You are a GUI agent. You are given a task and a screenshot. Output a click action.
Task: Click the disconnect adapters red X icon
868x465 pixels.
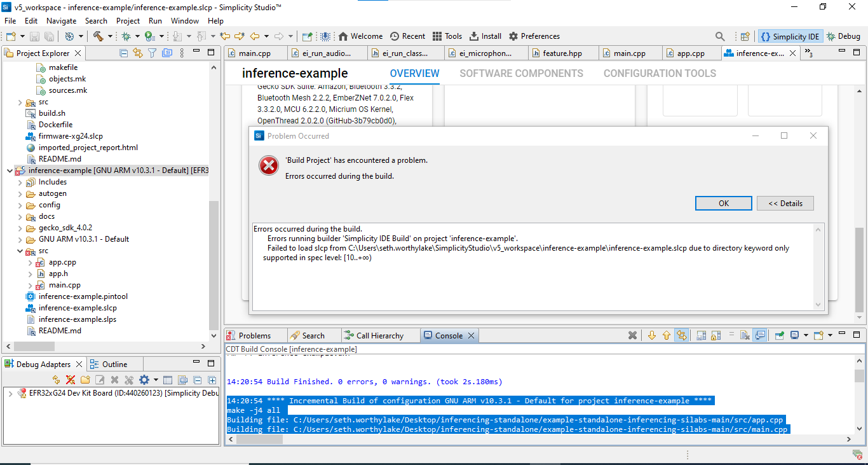71,380
